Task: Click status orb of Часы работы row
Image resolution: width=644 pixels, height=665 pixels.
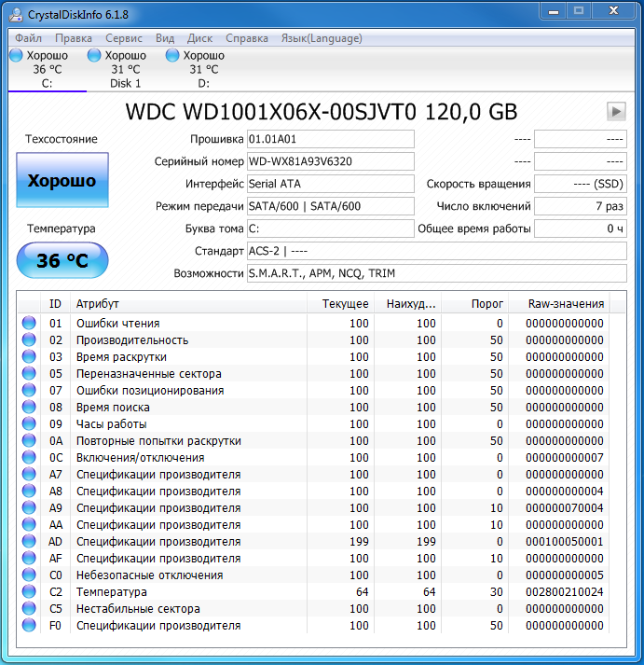Action: coord(29,423)
